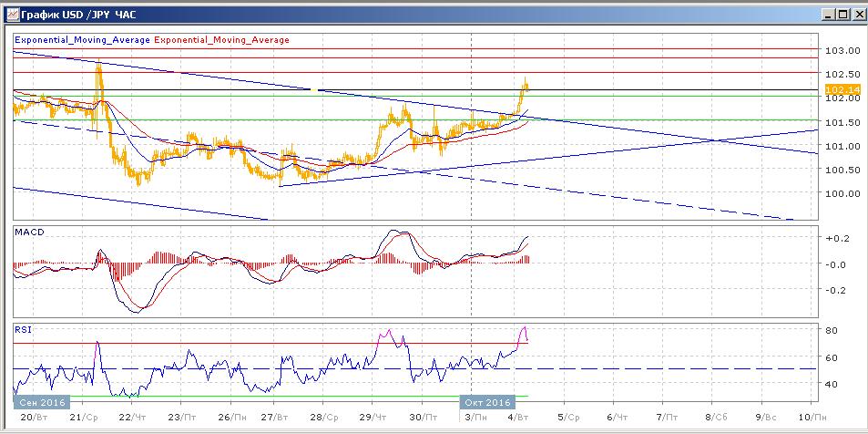The height and width of the screenshot is (434, 868).
Task: Click the MACD indicator panel label
Action: [28, 233]
